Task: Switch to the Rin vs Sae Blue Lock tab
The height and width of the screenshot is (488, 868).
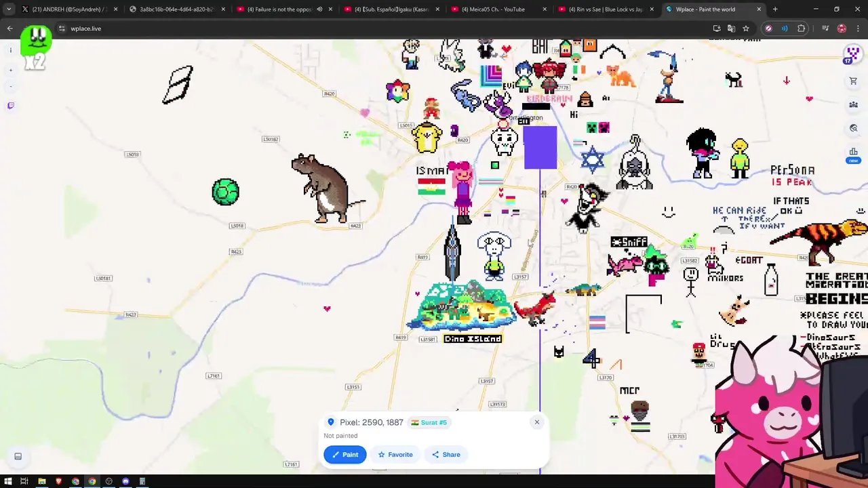Action: pos(606,9)
